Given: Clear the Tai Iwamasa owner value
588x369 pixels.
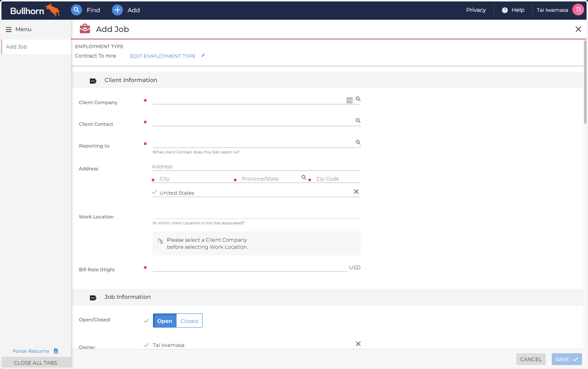Looking at the screenshot, I should tap(358, 344).
